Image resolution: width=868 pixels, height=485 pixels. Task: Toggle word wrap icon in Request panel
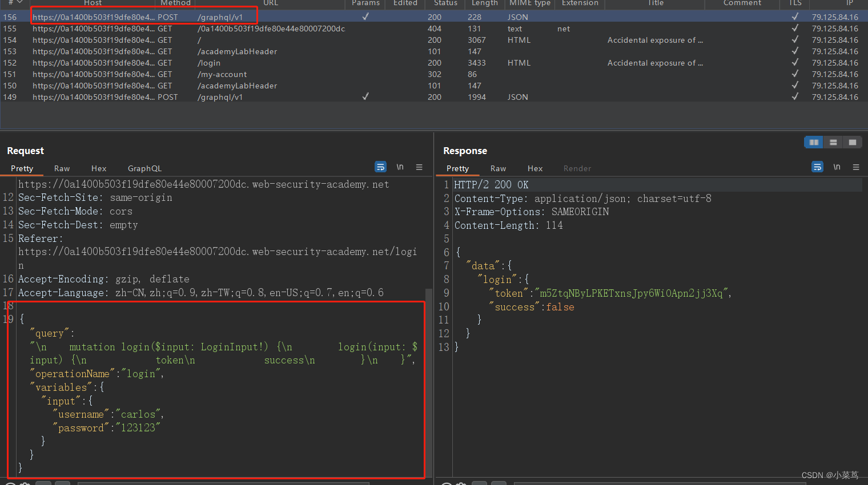(x=380, y=167)
